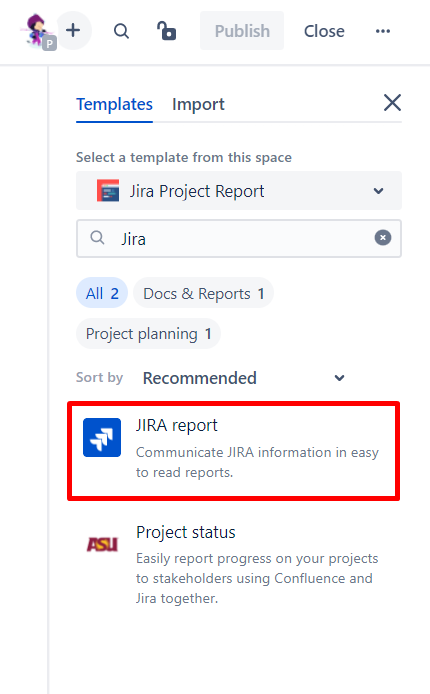Select the JIRA report template title
This screenshot has width=430, height=694.
pos(177,425)
